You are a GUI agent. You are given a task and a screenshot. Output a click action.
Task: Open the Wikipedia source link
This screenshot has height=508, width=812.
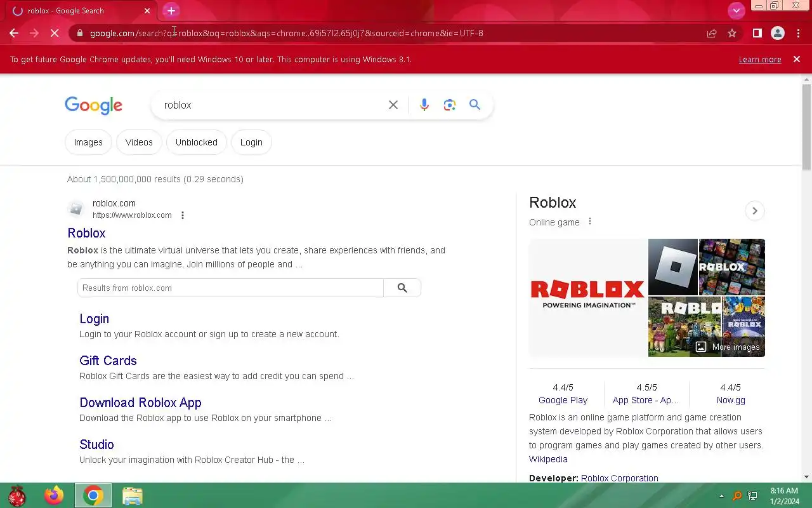548,459
